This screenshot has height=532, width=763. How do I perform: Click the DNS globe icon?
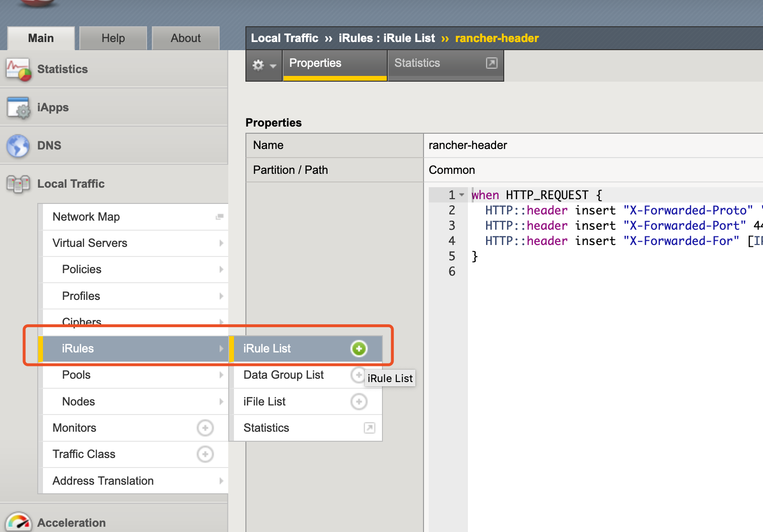click(18, 146)
